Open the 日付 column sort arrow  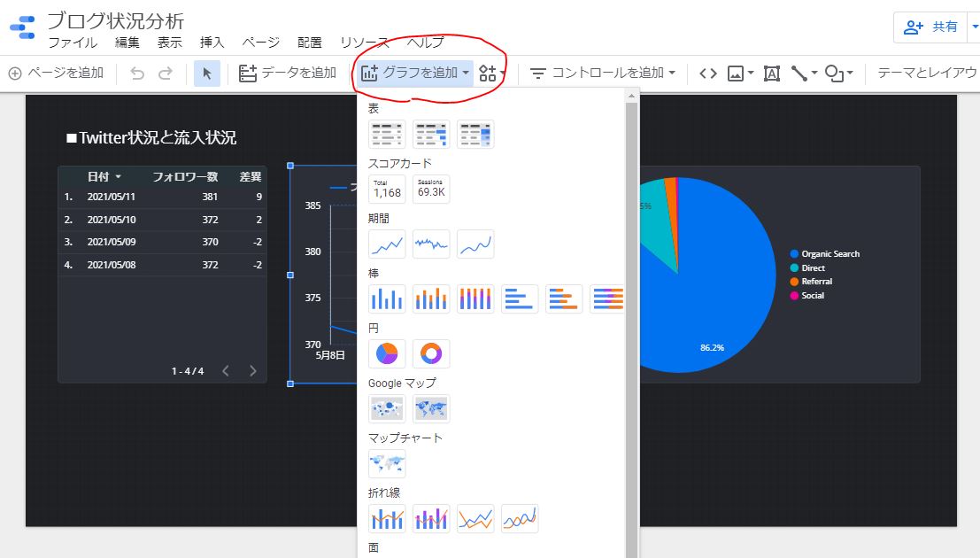(x=119, y=177)
